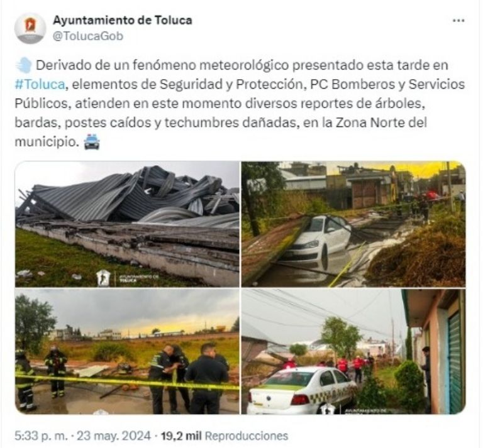Click the 23 may. 2024 post date

tap(114, 435)
